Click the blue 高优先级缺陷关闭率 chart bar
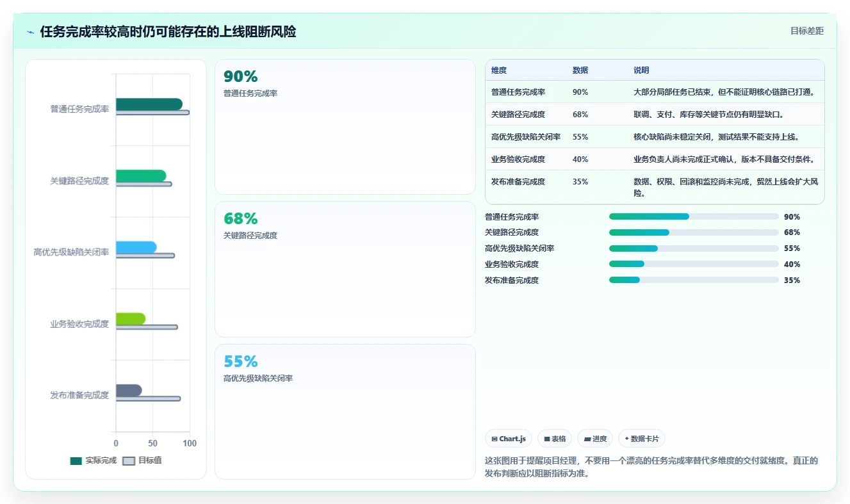Screen dimensions: 850x504 point(136,247)
